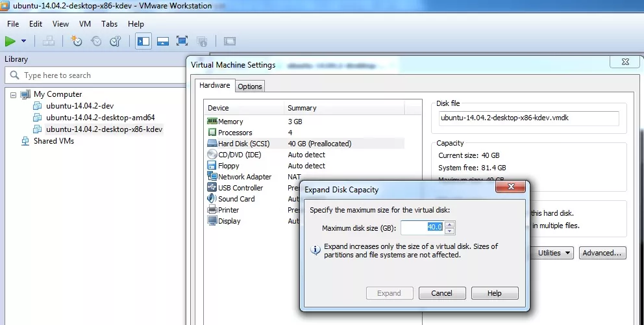This screenshot has height=325, width=644.
Task: Click the console view toolbar icon
Action: pos(230,41)
